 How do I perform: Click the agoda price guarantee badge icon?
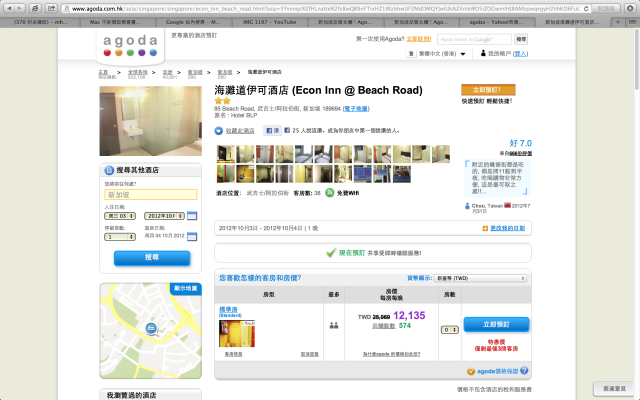pyautogui.click(x=471, y=371)
